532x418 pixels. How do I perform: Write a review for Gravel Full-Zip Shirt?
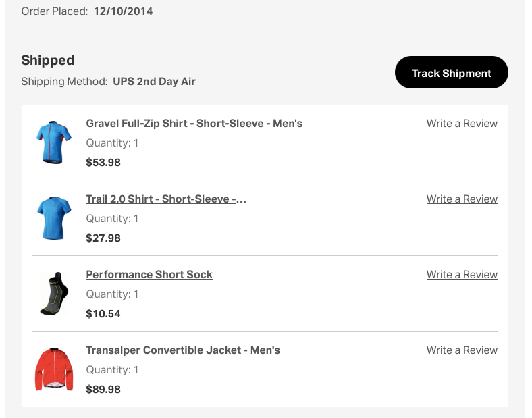pyautogui.click(x=462, y=124)
